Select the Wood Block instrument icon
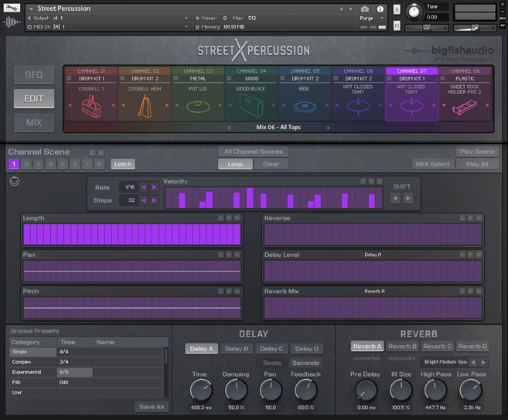 click(252, 107)
